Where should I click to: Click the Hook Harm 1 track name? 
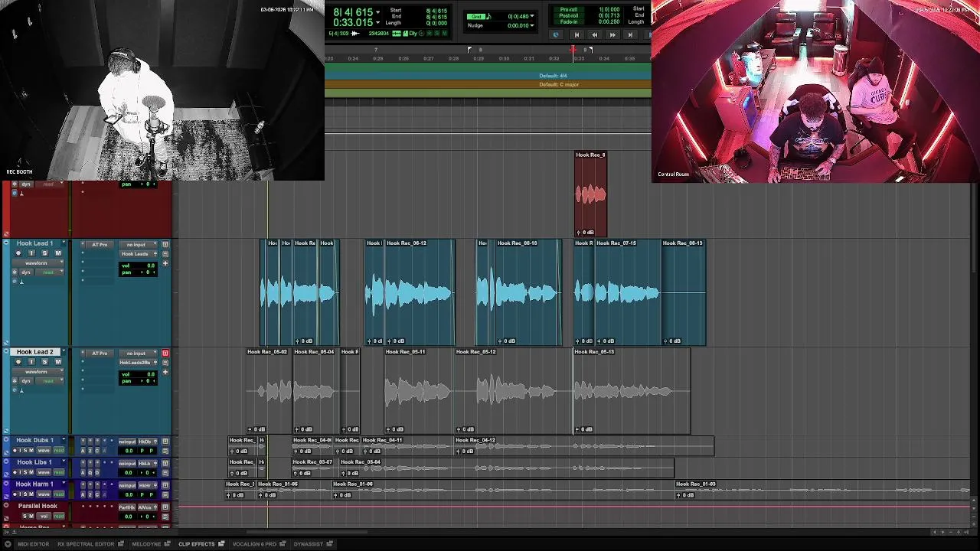point(34,484)
